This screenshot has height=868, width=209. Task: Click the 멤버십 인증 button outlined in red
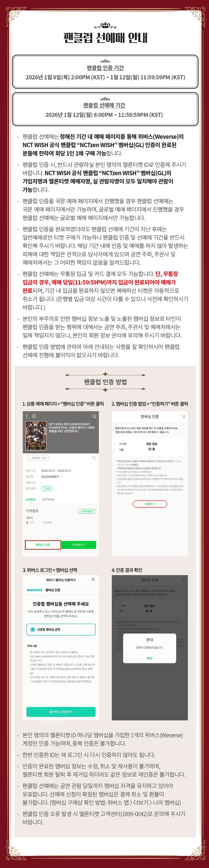tap(43, 545)
